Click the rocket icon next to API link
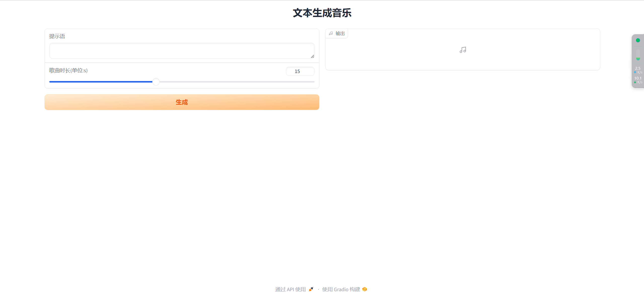This screenshot has width=644, height=299. pyautogui.click(x=311, y=289)
